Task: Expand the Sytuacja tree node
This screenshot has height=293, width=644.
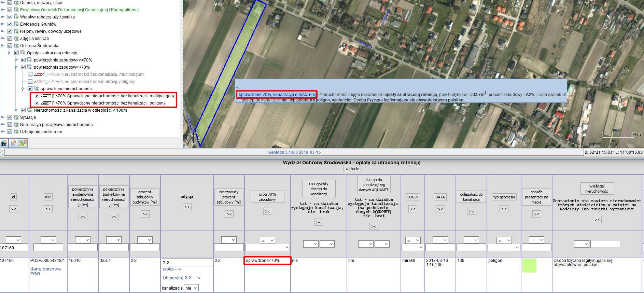Action: coord(3,117)
